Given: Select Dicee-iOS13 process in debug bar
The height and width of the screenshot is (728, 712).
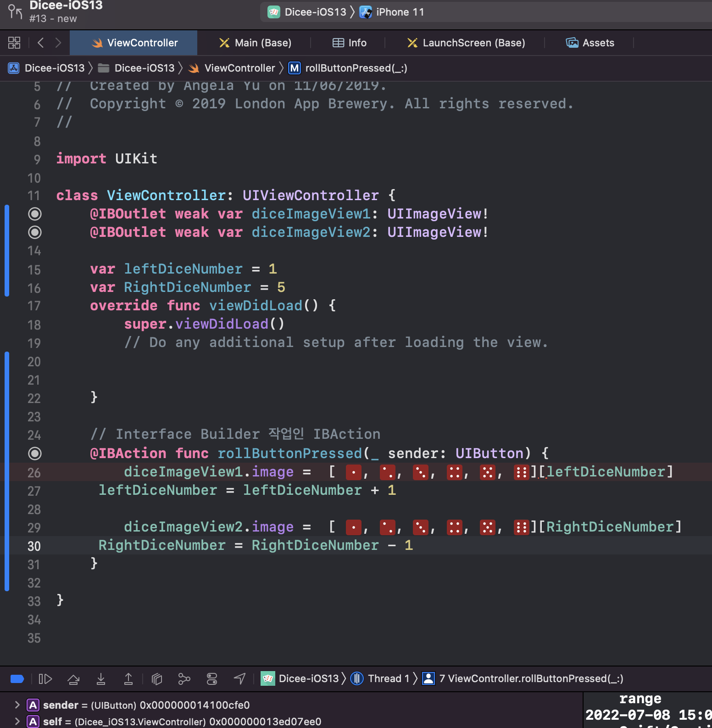Looking at the screenshot, I should click(x=300, y=678).
